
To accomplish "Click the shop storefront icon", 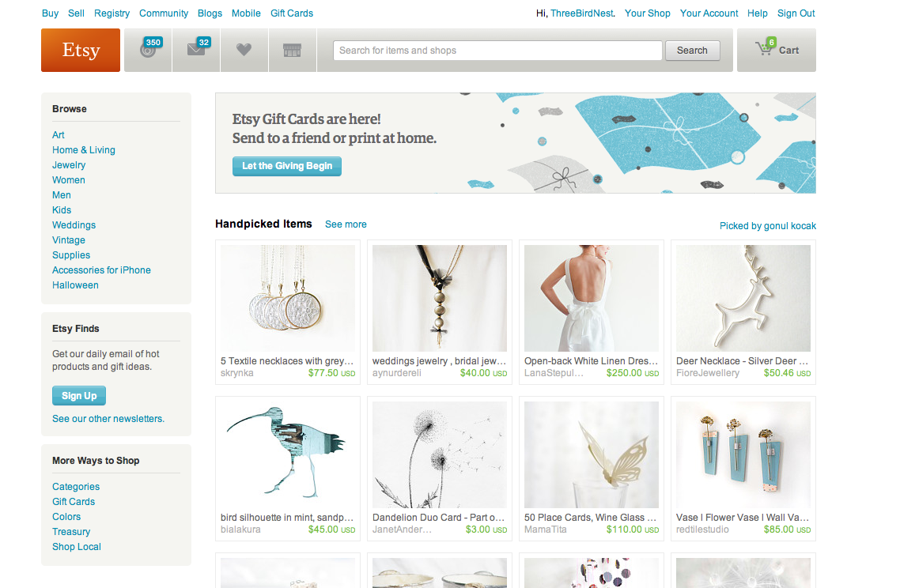I will click(292, 50).
